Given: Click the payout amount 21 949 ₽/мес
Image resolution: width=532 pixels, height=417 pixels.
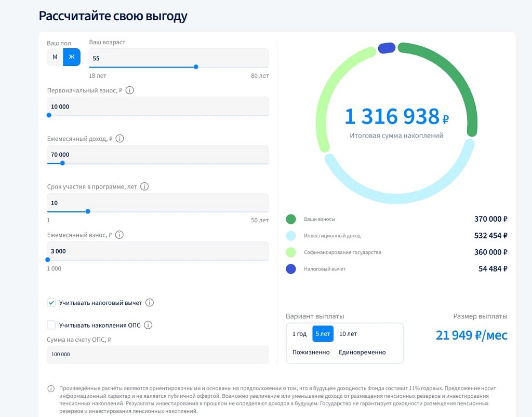Looking at the screenshot, I should click(472, 335).
